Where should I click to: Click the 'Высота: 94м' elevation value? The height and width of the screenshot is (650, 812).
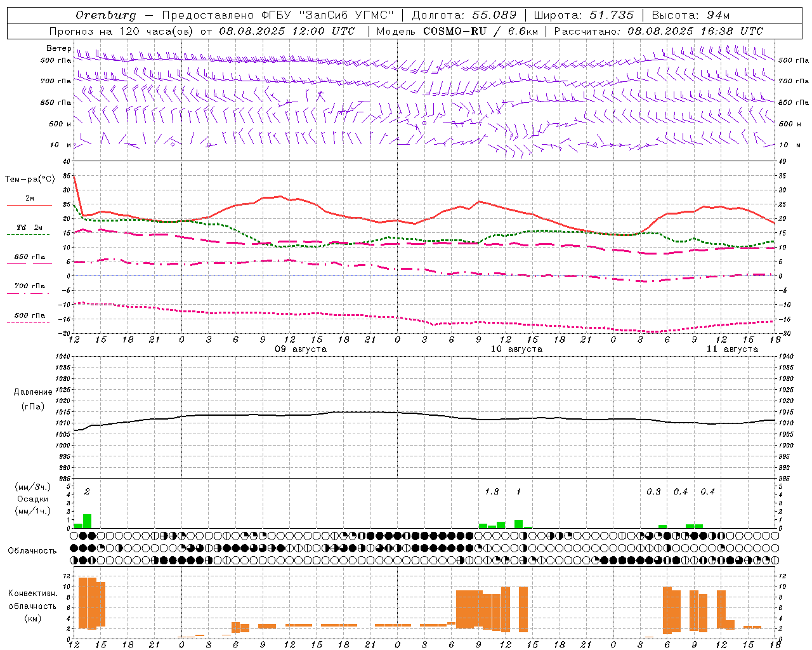click(691, 15)
